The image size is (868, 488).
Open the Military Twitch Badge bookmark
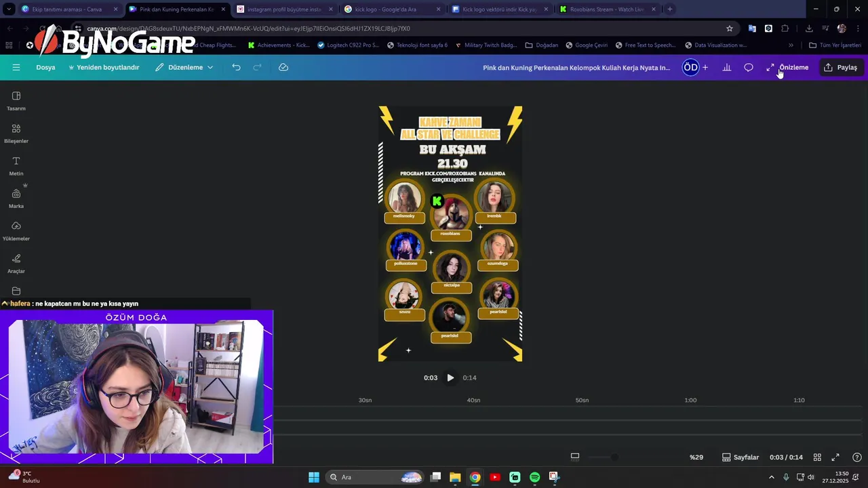coord(486,45)
